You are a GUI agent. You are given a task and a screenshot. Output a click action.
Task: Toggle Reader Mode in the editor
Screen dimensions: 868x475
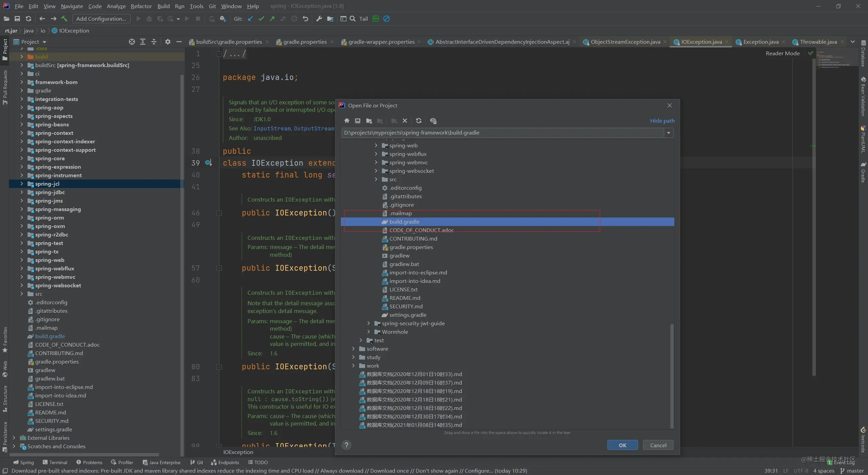pyautogui.click(x=783, y=53)
